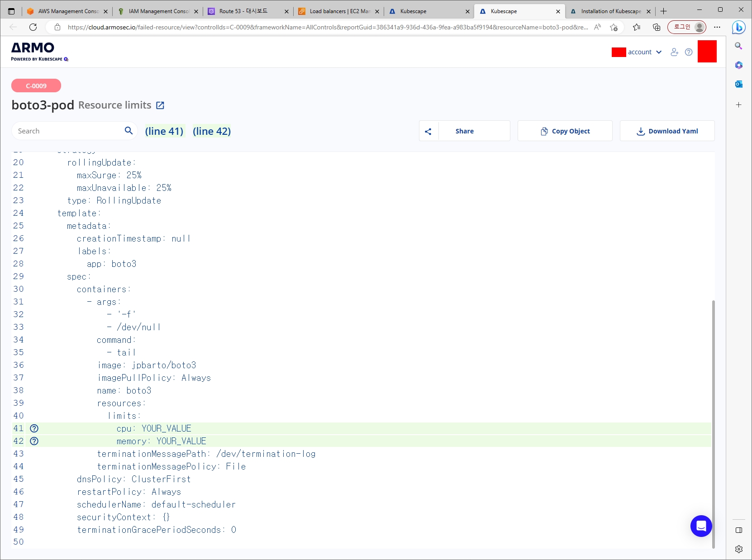
Task: Add this page to favorites
Action: coord(614,27)
